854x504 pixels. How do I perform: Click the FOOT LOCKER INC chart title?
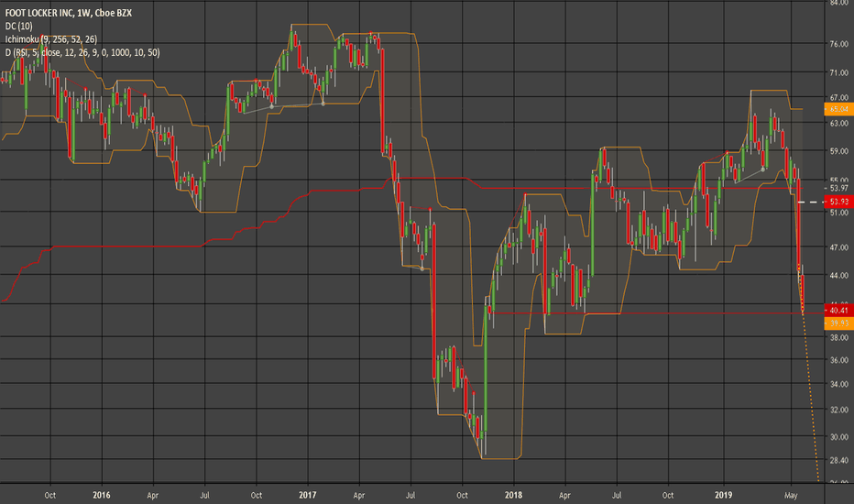click(x=69, y=13)
